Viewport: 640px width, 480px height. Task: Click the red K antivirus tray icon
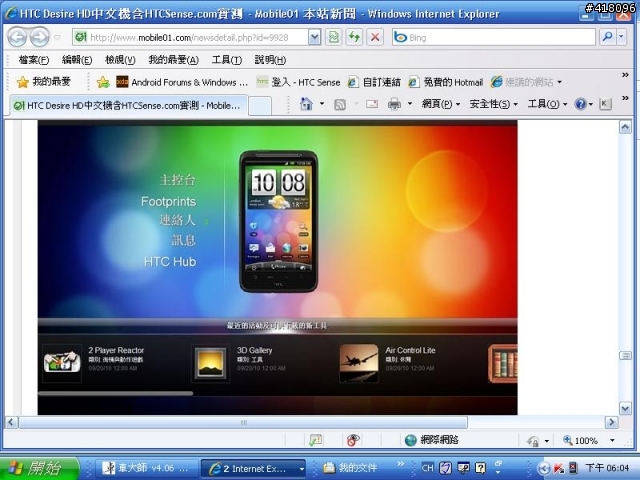click(558, 468)
